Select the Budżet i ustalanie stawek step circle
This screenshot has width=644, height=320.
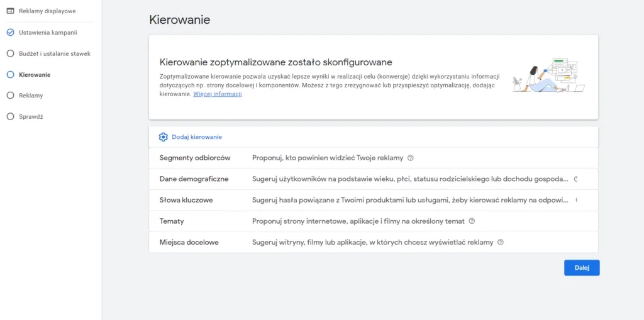coord(10,53)
